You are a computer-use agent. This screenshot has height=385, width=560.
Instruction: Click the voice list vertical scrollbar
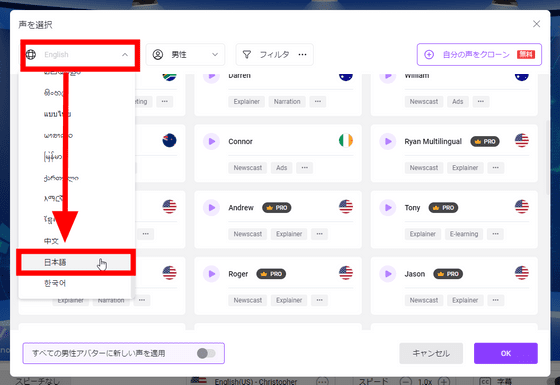[547, 157]
